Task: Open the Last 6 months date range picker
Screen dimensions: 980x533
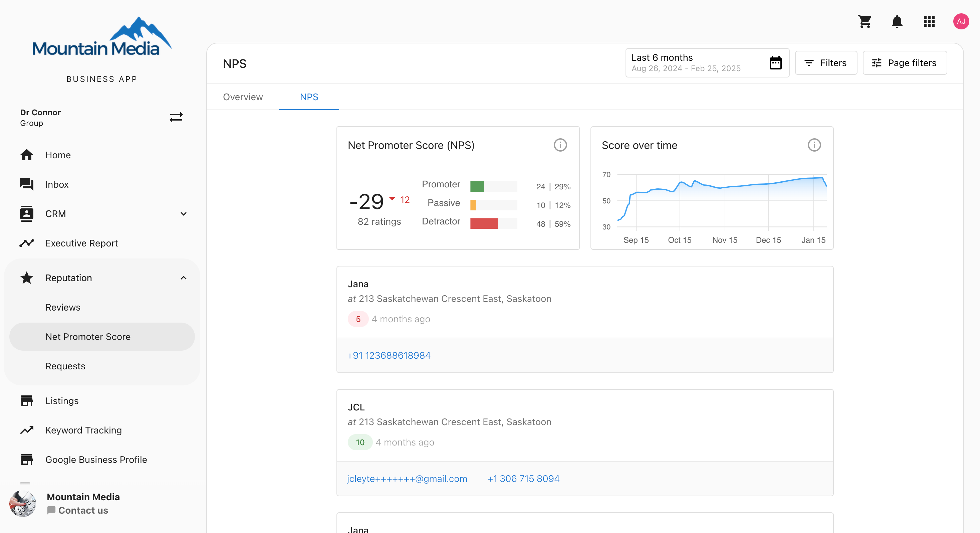Action: point(707,63)
